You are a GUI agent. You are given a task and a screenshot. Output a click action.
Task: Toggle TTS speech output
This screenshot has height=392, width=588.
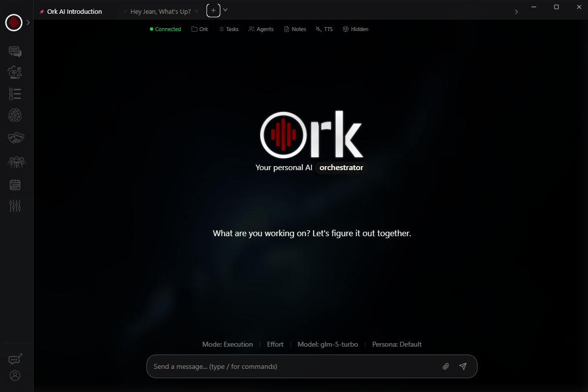click(324, 29)
